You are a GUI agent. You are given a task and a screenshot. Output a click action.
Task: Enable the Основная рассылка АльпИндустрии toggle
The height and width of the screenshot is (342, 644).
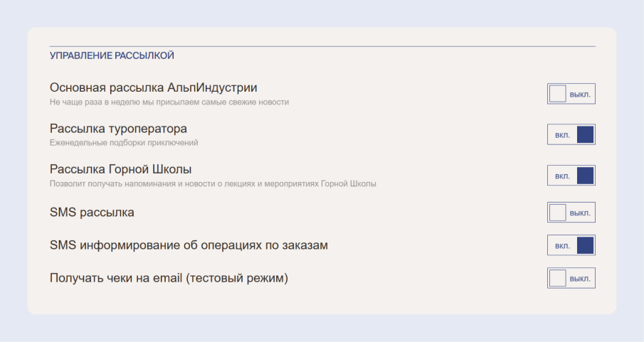coord(571,94)
